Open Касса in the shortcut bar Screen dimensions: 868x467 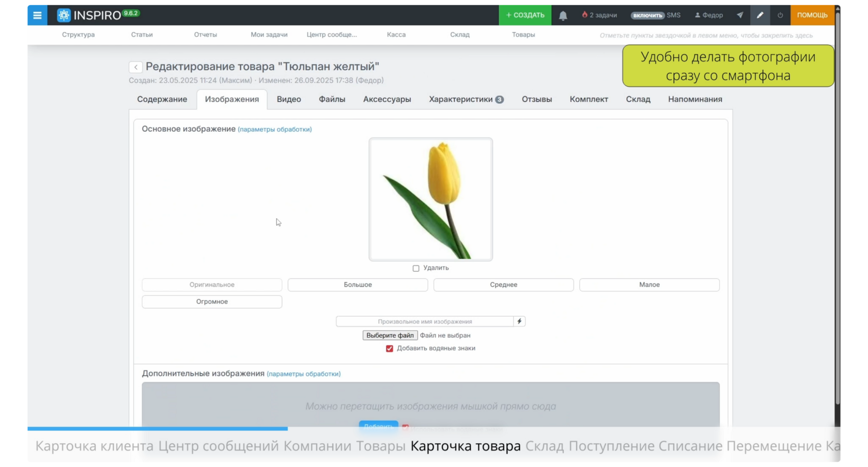tap(396, 35)
